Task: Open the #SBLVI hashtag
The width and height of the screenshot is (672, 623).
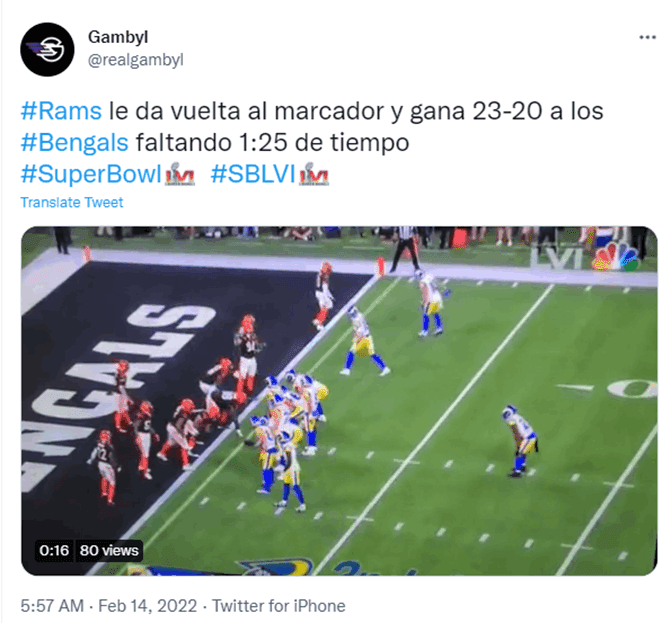Action: click(x=253, y=174)
